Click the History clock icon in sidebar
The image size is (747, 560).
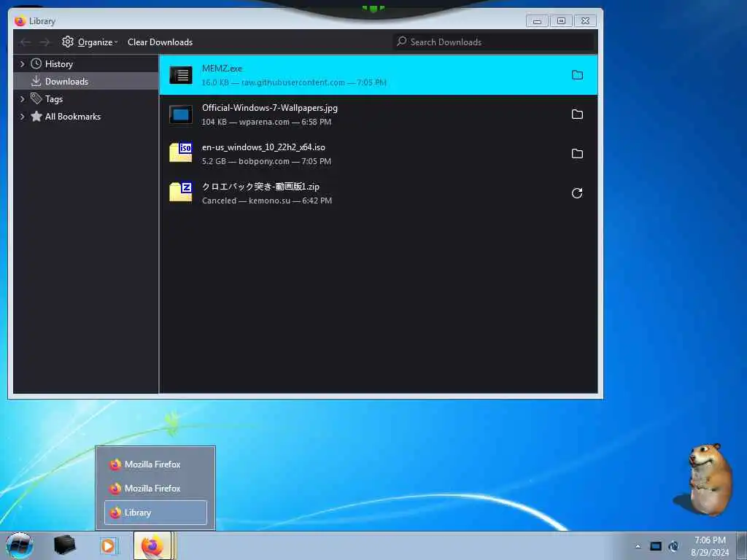click(36, 63)
